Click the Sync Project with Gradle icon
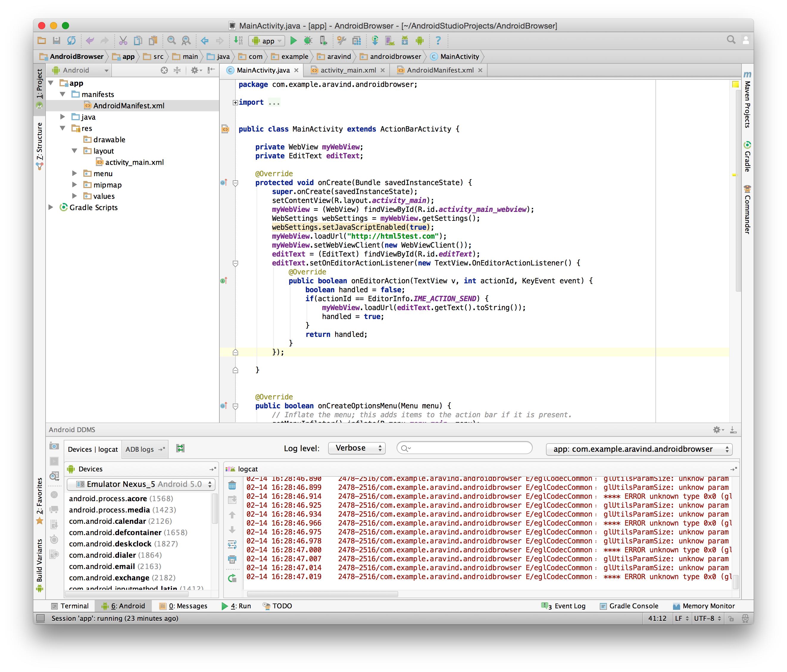The height and width of the screenshot is (672, 787). [374, 41]
